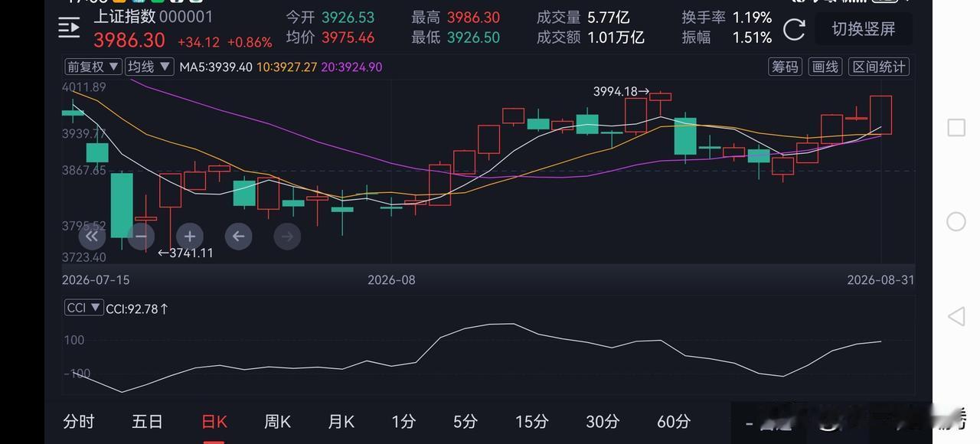Viewport: 980px width, 444px height.
Task: Tap the Android recent apps square icon
Action: [x=956, y=128]
